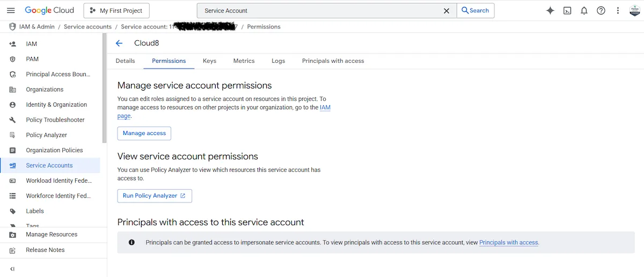Screen dimensions: 644x277
Task: Select the Permissions tab
Action: point(169,61)
